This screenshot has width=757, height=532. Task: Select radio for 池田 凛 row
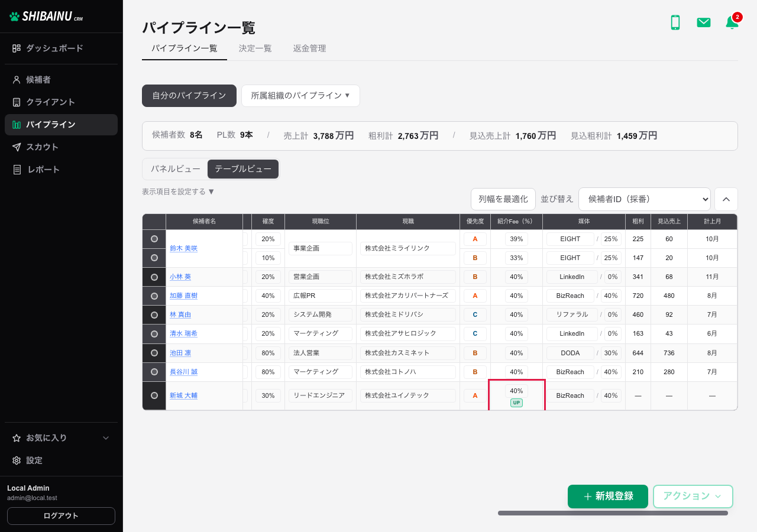click(x=154, y=353)
